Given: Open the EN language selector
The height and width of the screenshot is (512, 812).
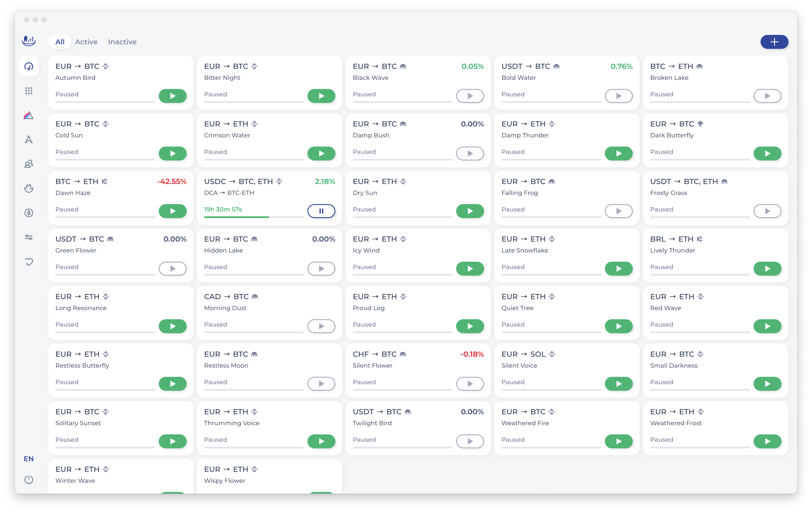Looking at the screenshot, I should click(29, 459).
